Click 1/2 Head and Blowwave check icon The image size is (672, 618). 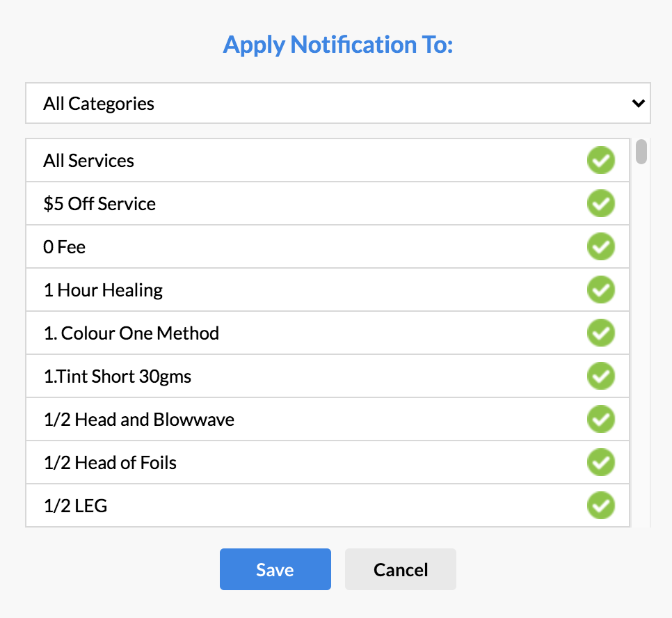coord(600,420)
